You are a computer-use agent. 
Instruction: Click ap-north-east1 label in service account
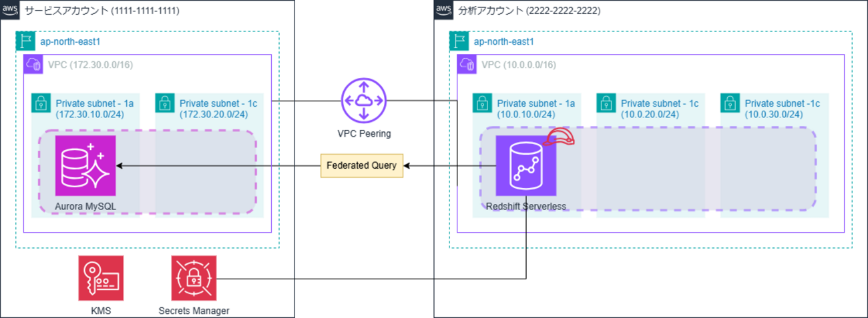71,41
